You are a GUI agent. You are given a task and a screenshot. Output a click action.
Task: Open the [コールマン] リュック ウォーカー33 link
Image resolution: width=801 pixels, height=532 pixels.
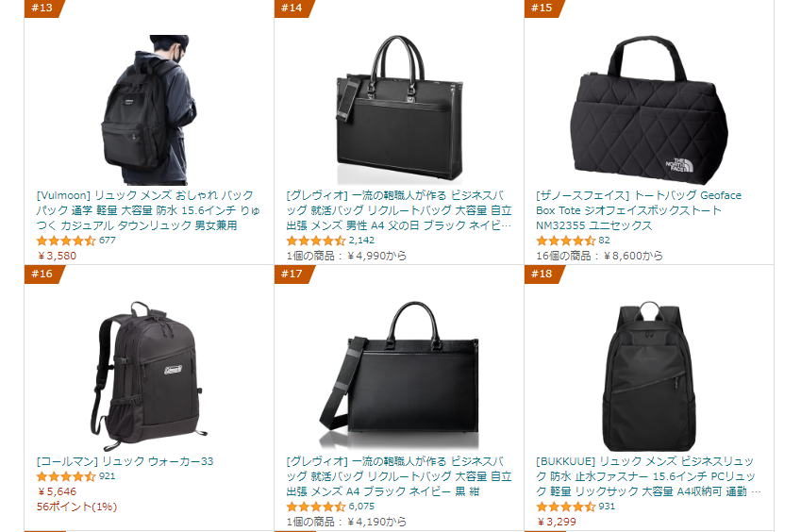125,461
